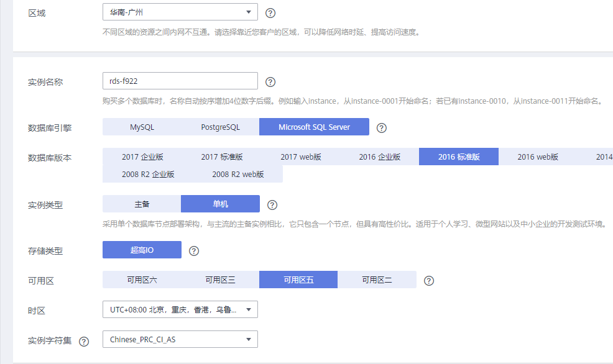Choose 2017 标准版 database version

[222, 157]
